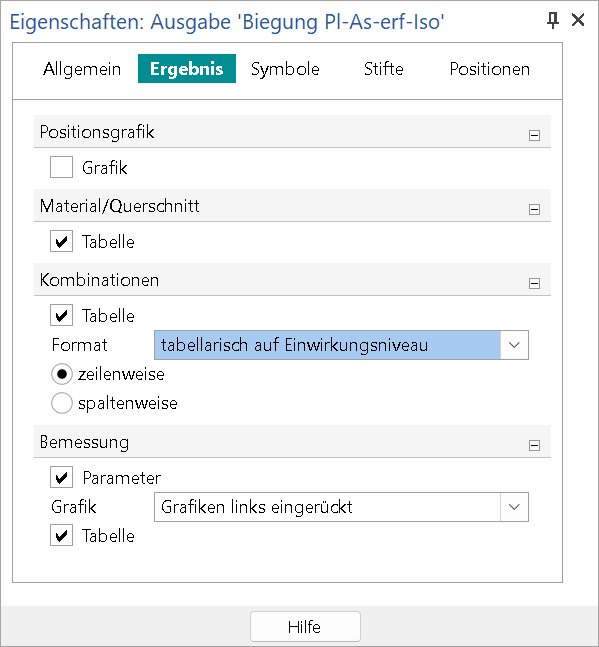The height and width of the screenshot is (647, 599).
Task: Uncheck Tabelle under Kombinationen
Action: [61, 315]
